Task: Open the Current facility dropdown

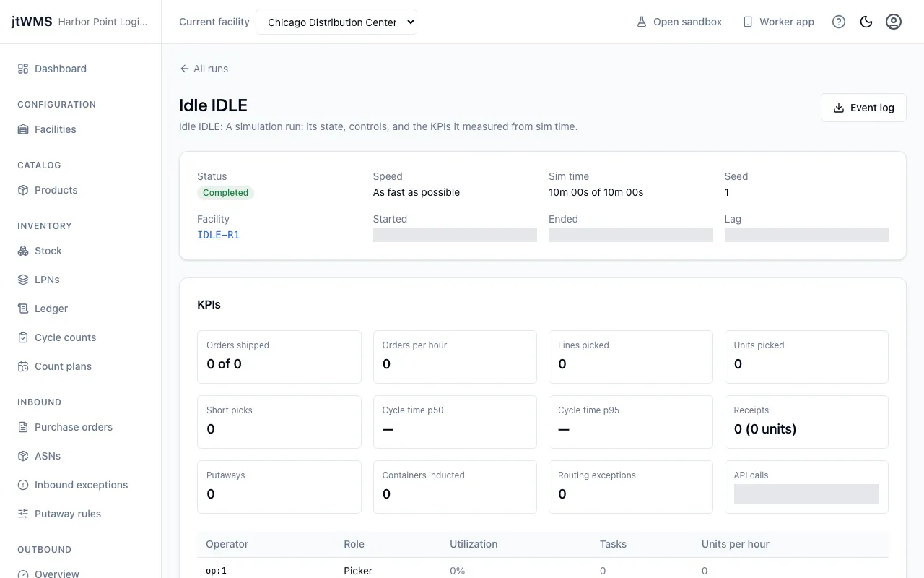Action: coord(336,22)
